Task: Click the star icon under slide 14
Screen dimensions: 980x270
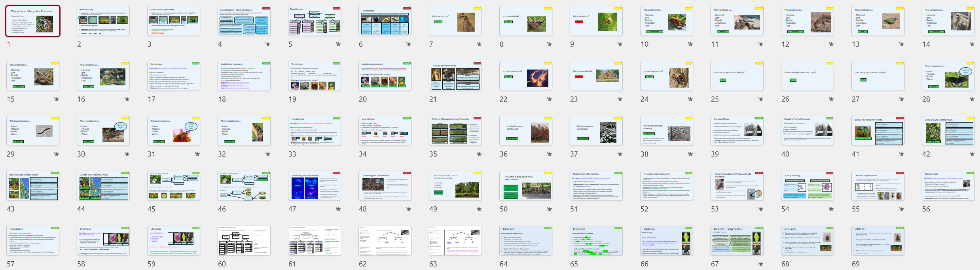Action: pyautogui.click(x=972, y=44)
